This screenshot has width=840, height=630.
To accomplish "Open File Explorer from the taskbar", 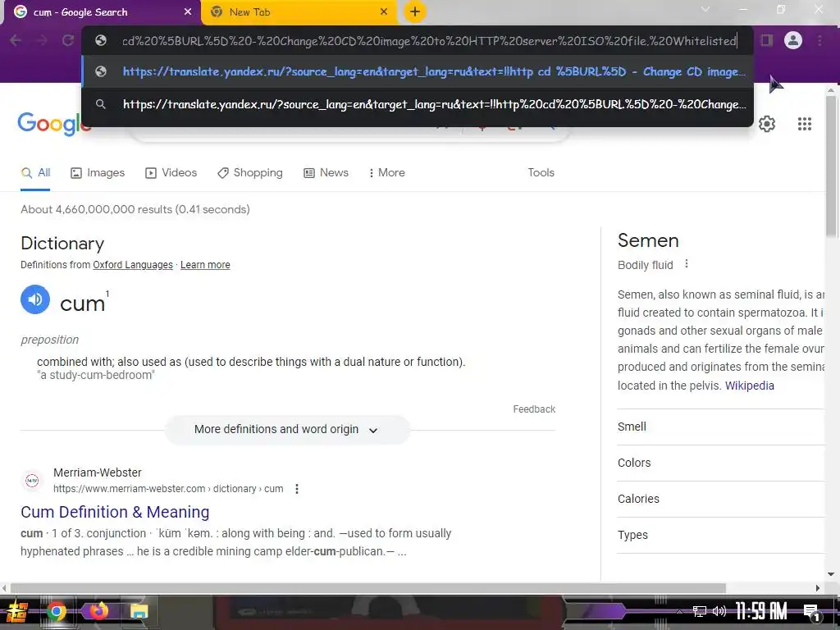I will click(139, 612).
